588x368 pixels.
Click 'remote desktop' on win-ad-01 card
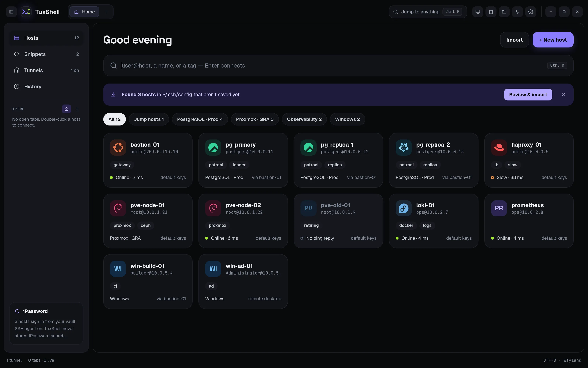[264, 299]
